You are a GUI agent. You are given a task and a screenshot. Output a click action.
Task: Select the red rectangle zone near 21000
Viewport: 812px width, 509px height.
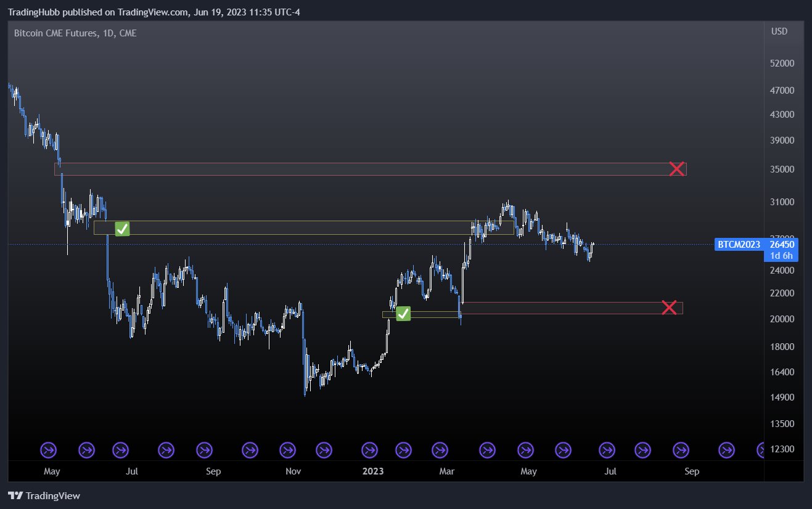pos(572,308)
